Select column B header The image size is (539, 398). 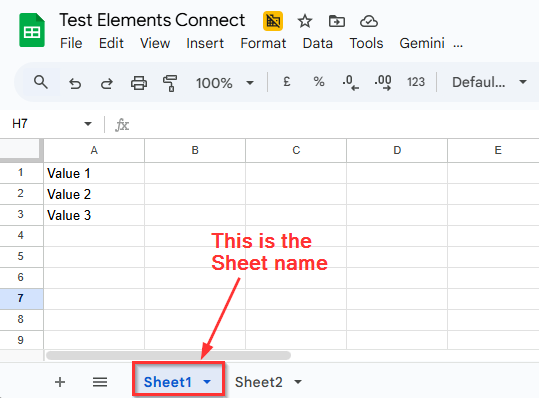tap(195, 150)
